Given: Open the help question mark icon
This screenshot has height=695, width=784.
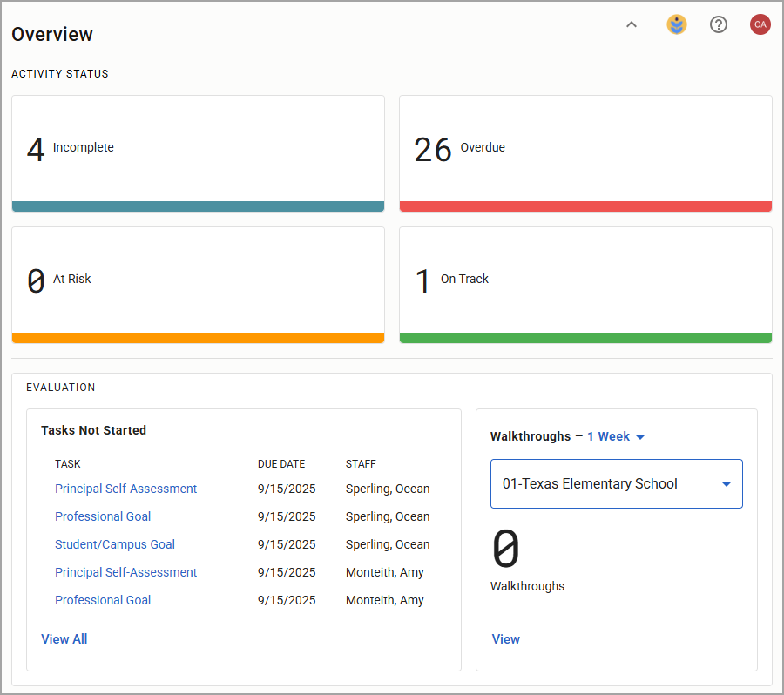Looking at the screenshot, I should click(719, 24).
